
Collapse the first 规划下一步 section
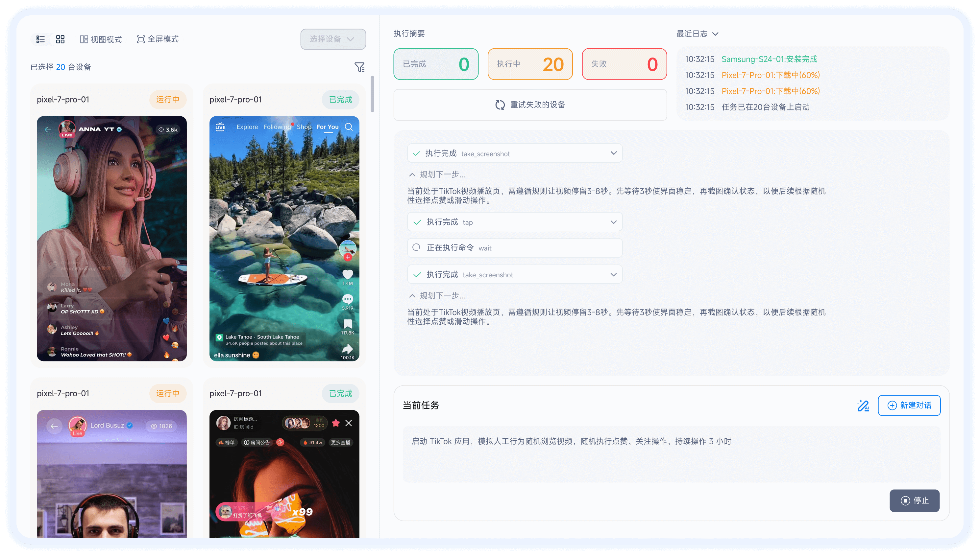pos(412,175)
